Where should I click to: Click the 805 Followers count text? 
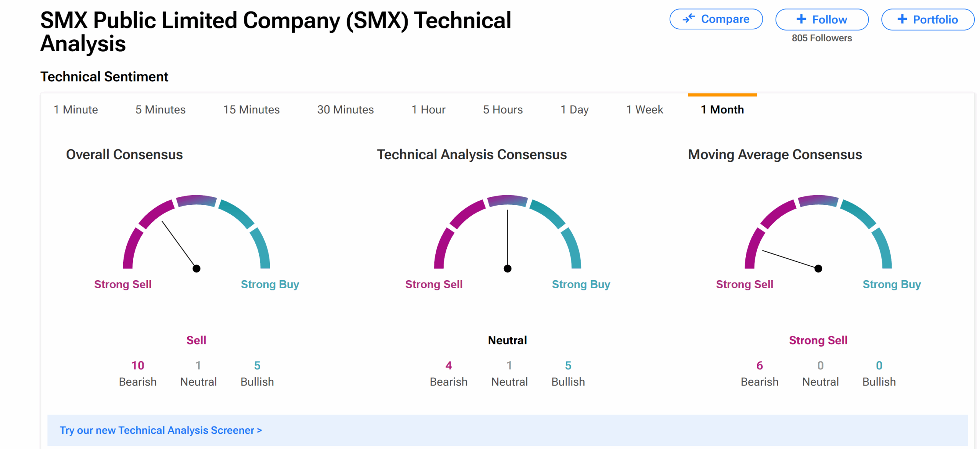(x=822, y=38)
